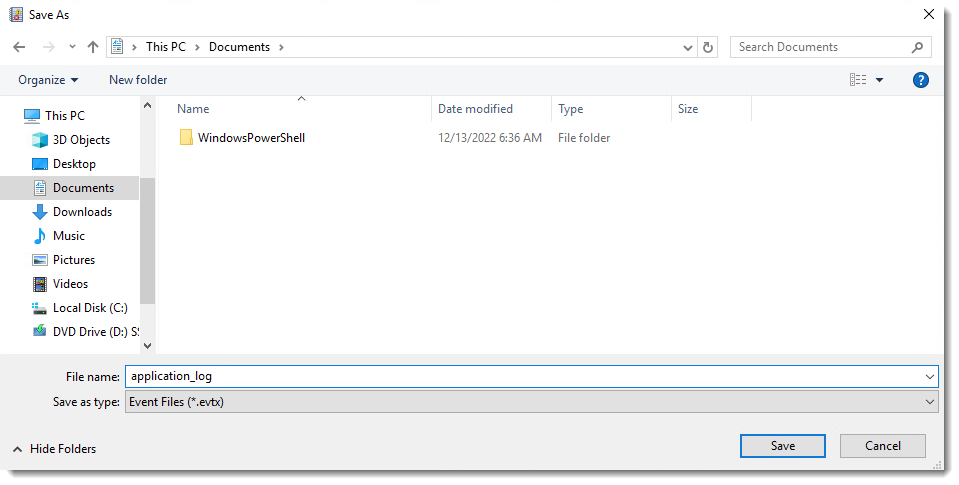Expand the Organize dropdown menu

(48, 80)
